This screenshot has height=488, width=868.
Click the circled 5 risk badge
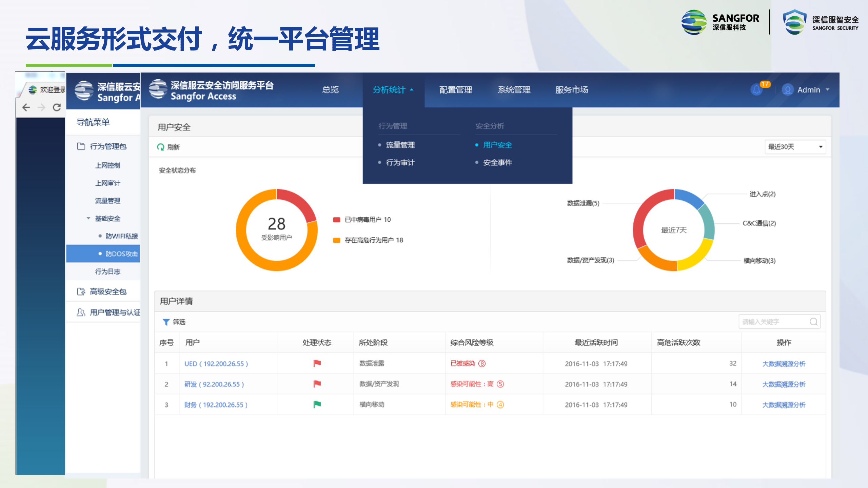(x=500, y=384)
